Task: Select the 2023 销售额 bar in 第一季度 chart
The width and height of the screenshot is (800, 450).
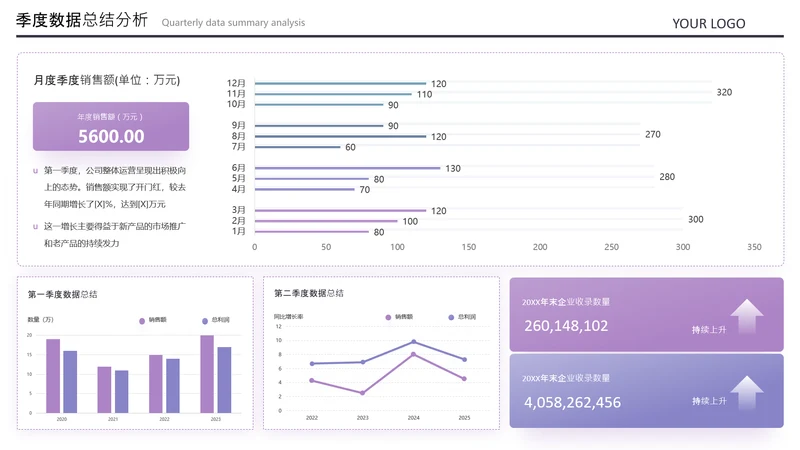Action: click(x=207, y=374)
